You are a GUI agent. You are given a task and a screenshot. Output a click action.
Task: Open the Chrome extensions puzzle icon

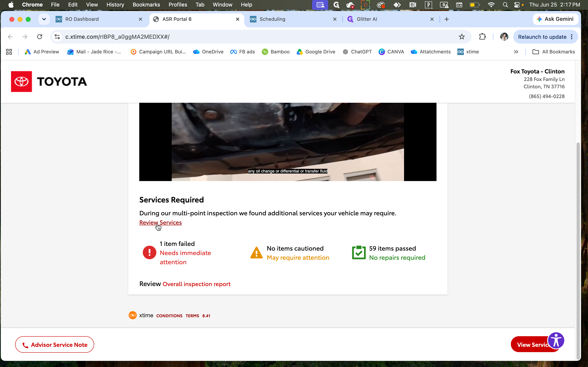pyautogui.click(x=482, y=37)
